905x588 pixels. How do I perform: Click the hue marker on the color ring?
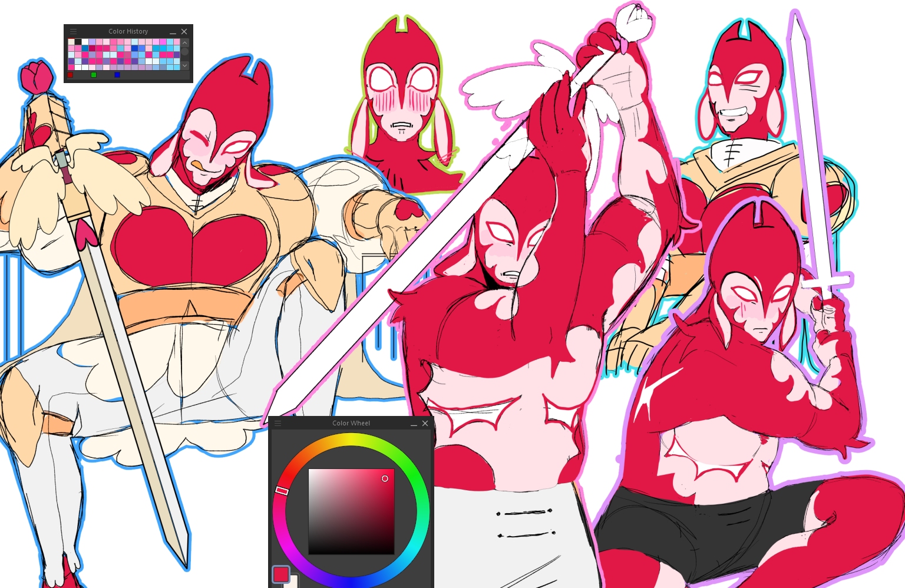282,490
